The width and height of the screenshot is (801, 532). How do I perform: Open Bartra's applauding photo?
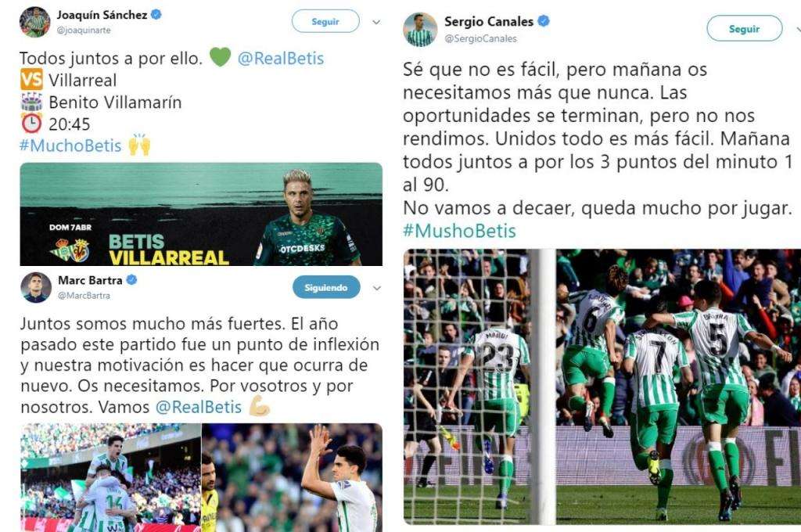(293, 477)
